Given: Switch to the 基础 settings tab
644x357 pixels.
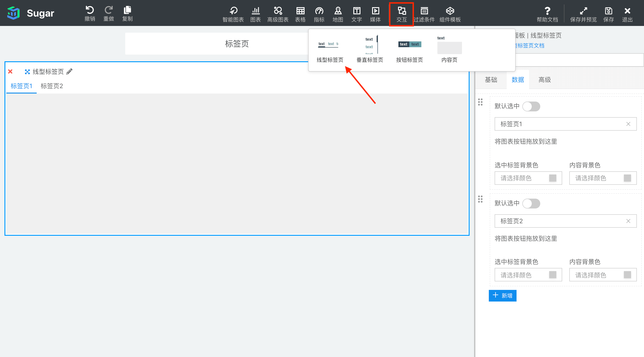Looking at the screenshot, I should (x=491, y=79).
